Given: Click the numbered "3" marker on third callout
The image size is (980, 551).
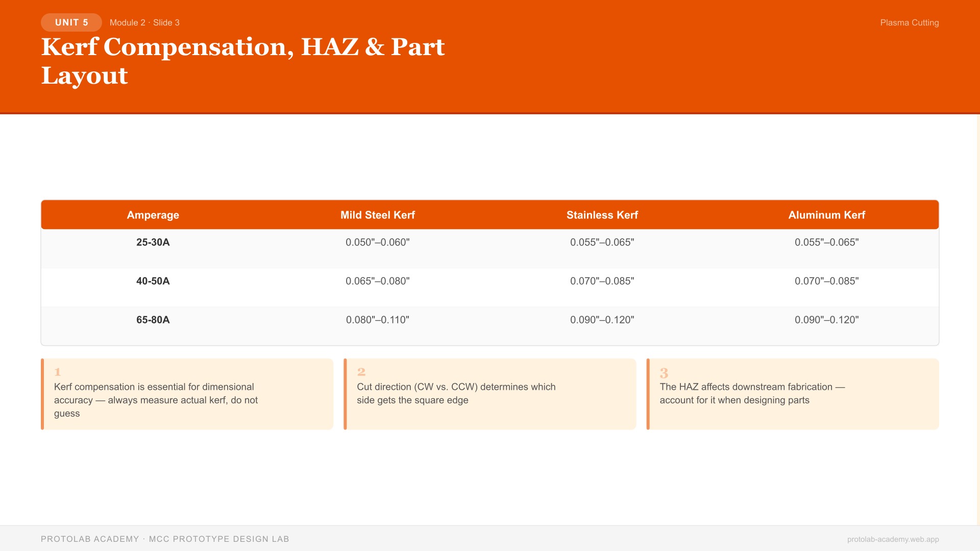Looking at the screenshot, I should pos(663,372).
